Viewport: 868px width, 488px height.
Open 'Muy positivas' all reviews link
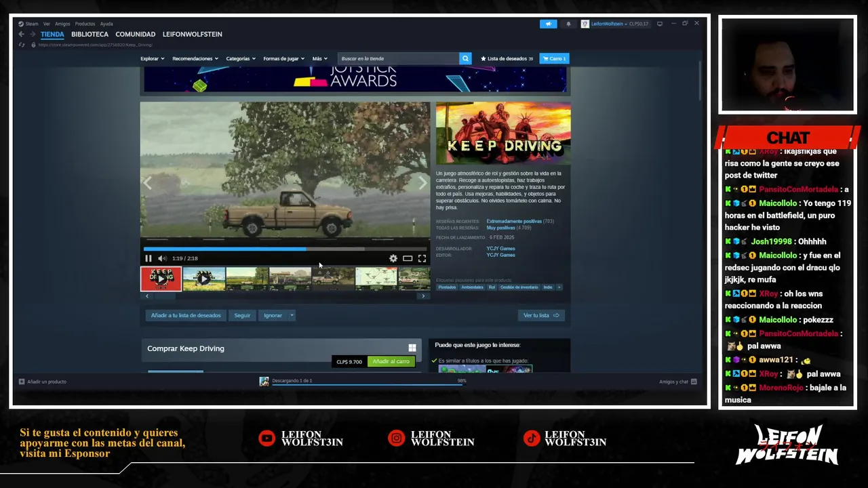[x=500, y=228]
